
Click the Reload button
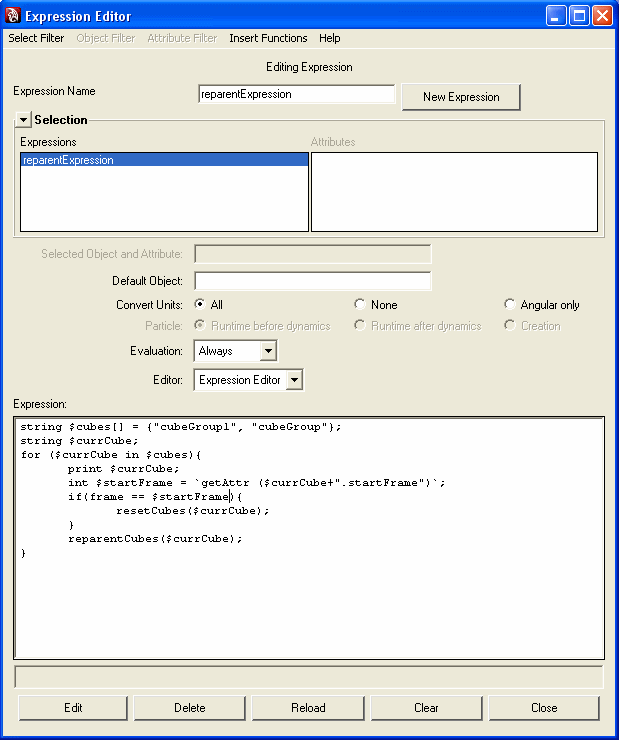tap(308, 707)
